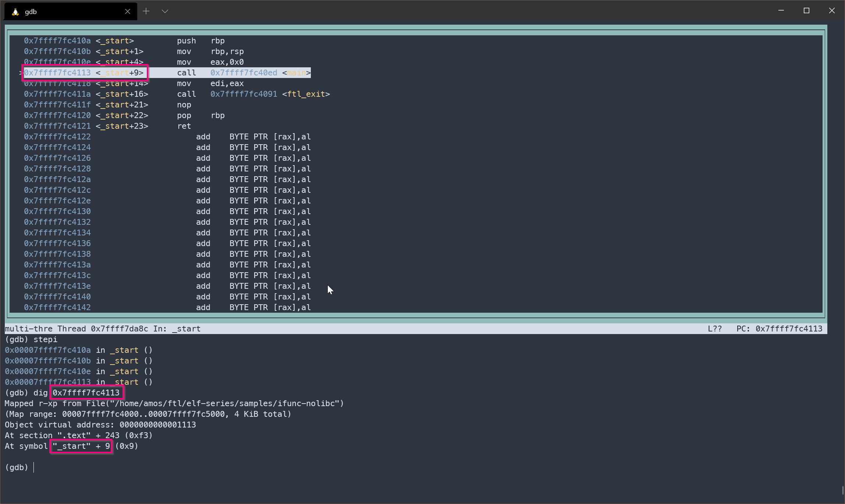Screen dimensions: 845x504
Task: Maximize the terminal window
Action: pos(806,11)
